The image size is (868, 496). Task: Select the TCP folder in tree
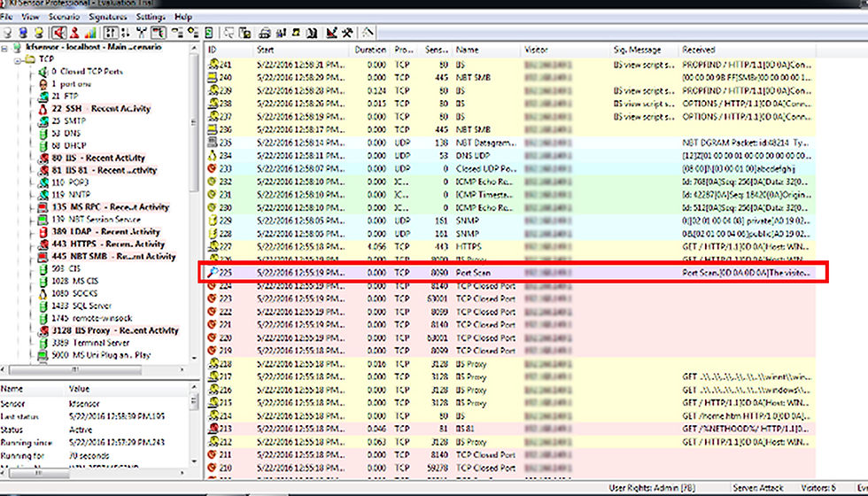[x=46, y=59]
